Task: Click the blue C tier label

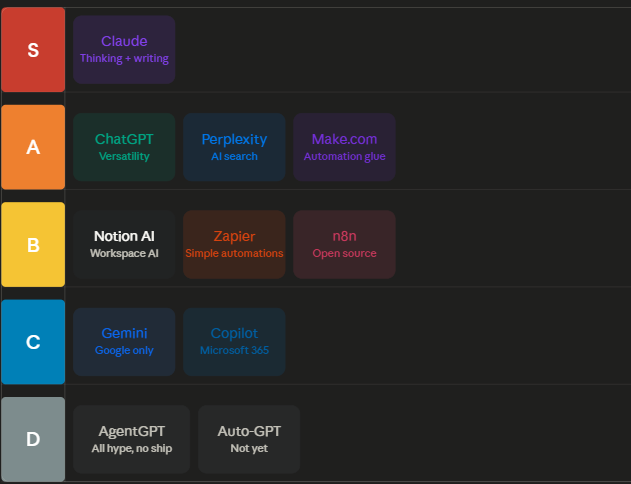Action: (x=33, y=342)
